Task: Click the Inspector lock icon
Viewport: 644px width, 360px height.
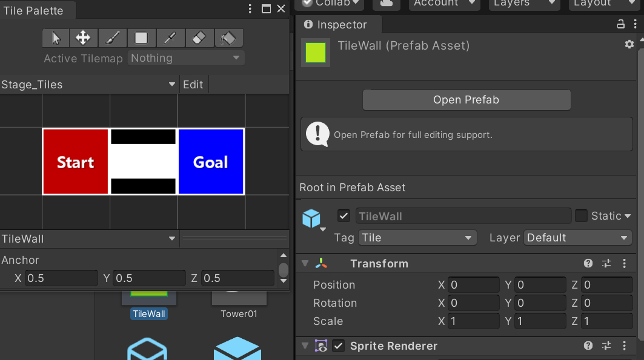Action: 620,24
